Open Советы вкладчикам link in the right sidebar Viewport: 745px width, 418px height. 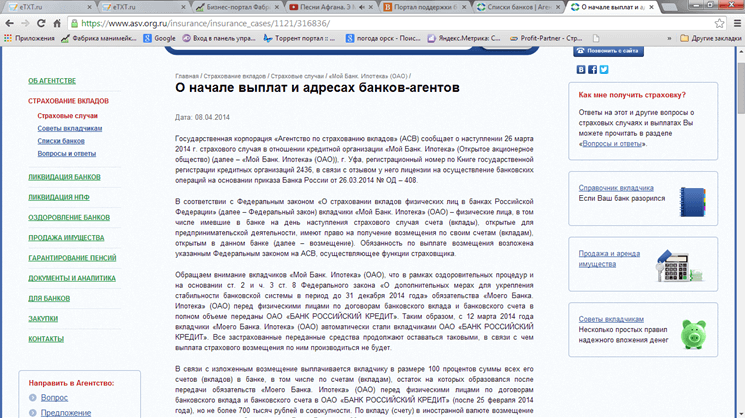coord(611,319)
